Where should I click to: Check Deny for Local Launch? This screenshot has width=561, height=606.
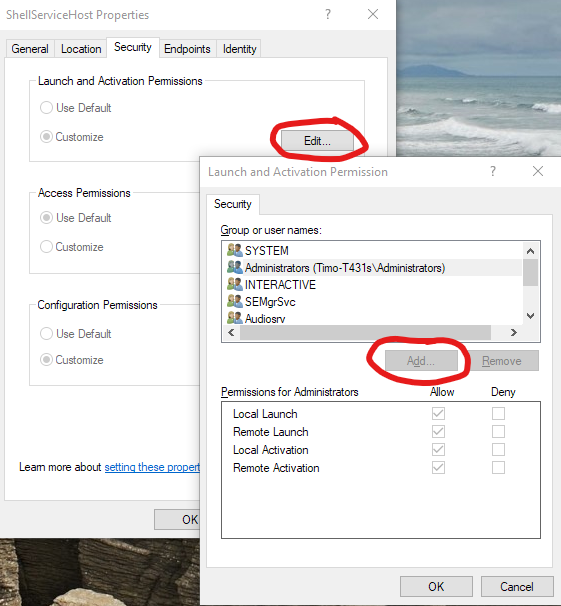[x=498, y=414]
